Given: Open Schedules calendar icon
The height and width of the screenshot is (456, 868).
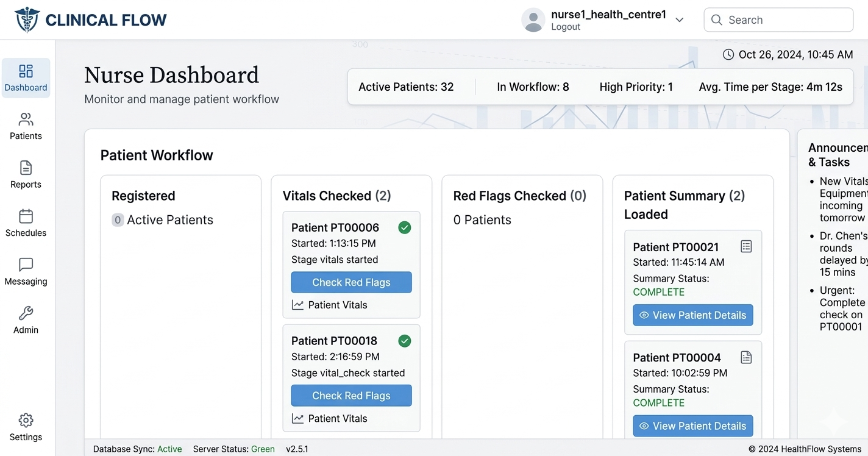Looking at the screenshot, I should click(x=26, y=216).
